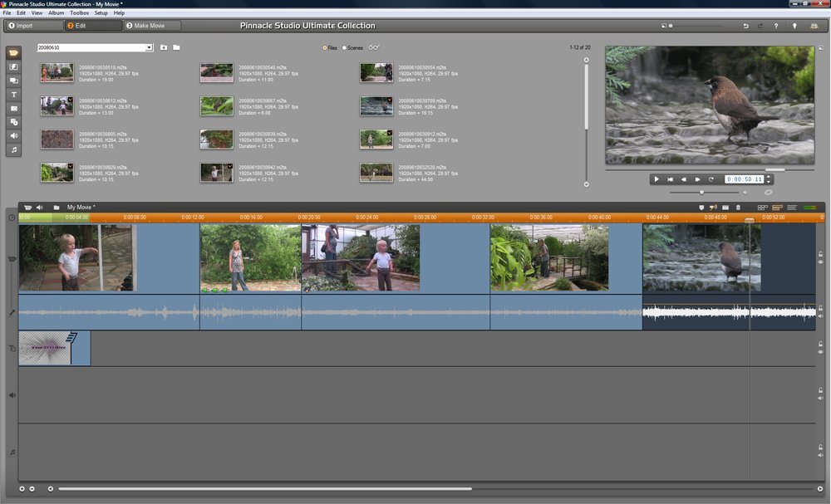The width and height of the screenshot is (831, 504).
Task: Browse for a folder with the folder icon
Action: pos(176,47)
